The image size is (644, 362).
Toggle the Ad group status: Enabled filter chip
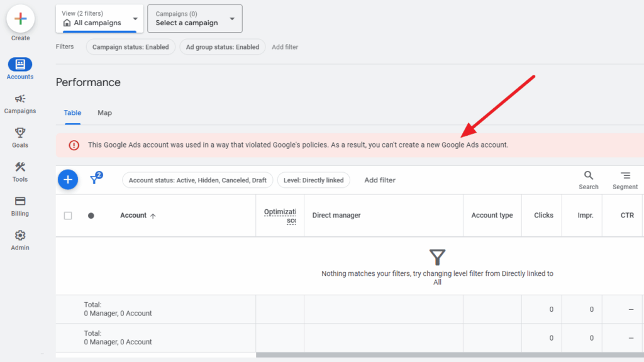point(222,47)
